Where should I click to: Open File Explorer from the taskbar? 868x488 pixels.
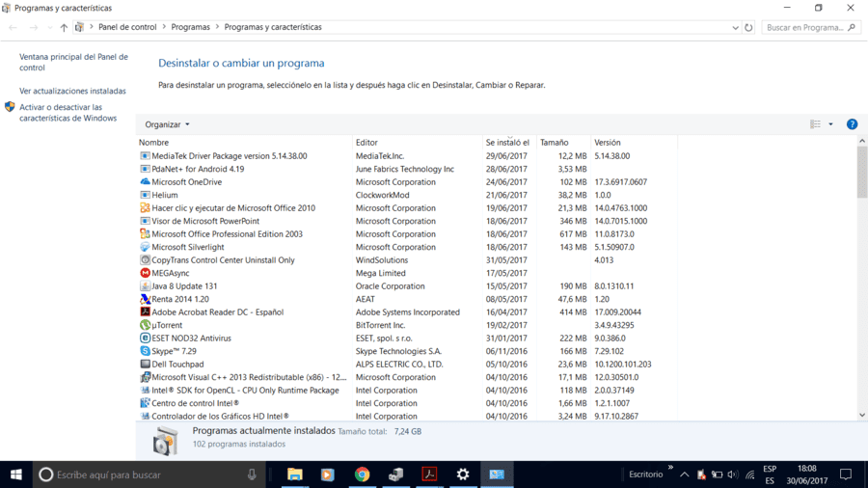click(x=295, y=474)
